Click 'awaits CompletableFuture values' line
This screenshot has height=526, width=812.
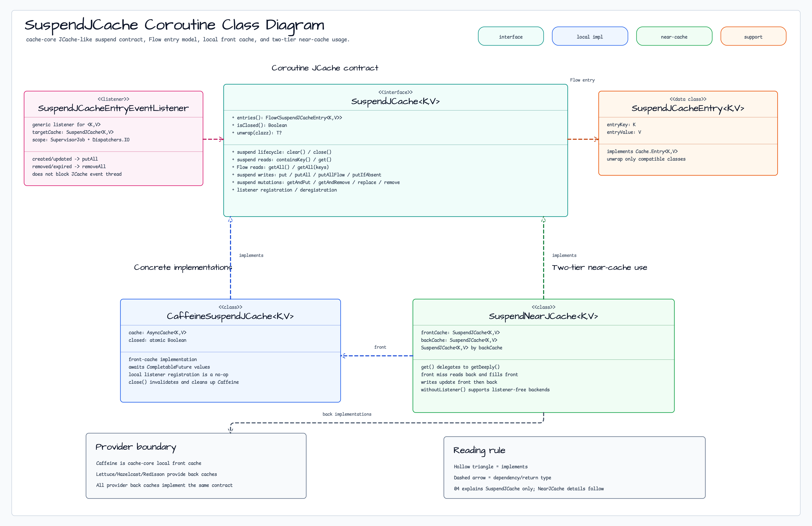point(169,367)
